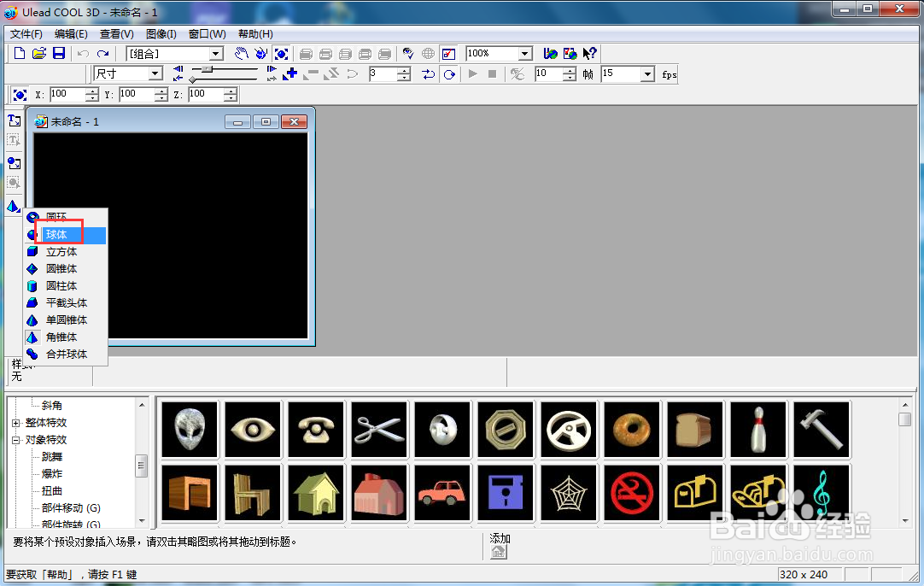
Task: Choose 合并球体 from the shape menu
Action: click(66, 355)
